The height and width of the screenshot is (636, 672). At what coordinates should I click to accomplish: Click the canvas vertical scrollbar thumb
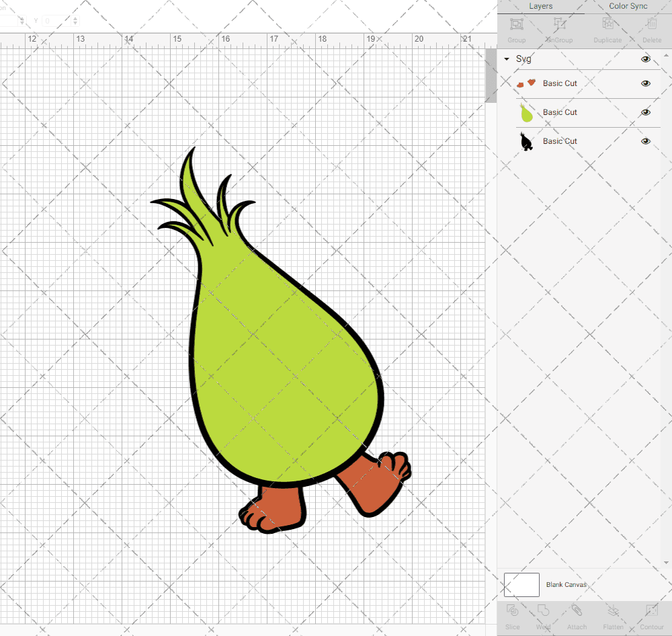tap(491, 76)
